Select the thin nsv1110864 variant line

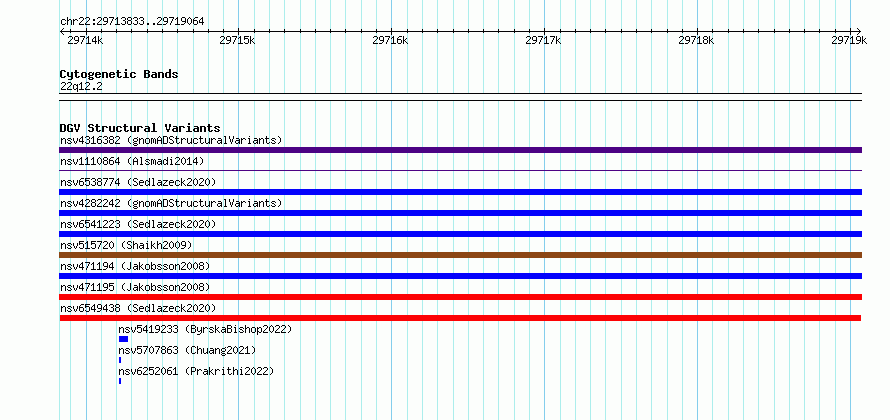460,171
